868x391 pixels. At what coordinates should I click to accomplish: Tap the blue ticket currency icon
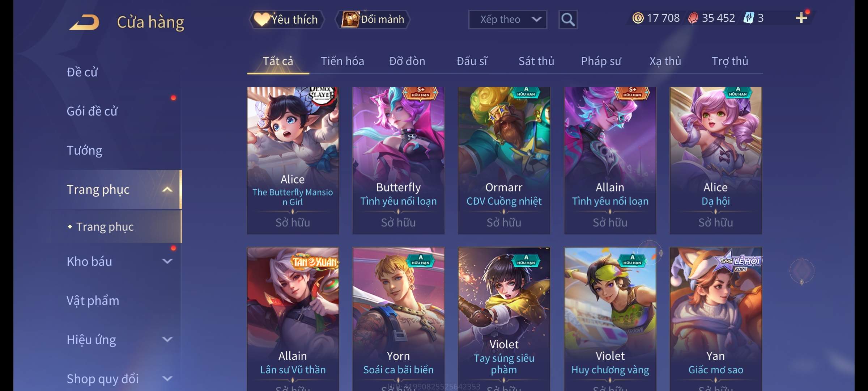click(x=748, y=18)
